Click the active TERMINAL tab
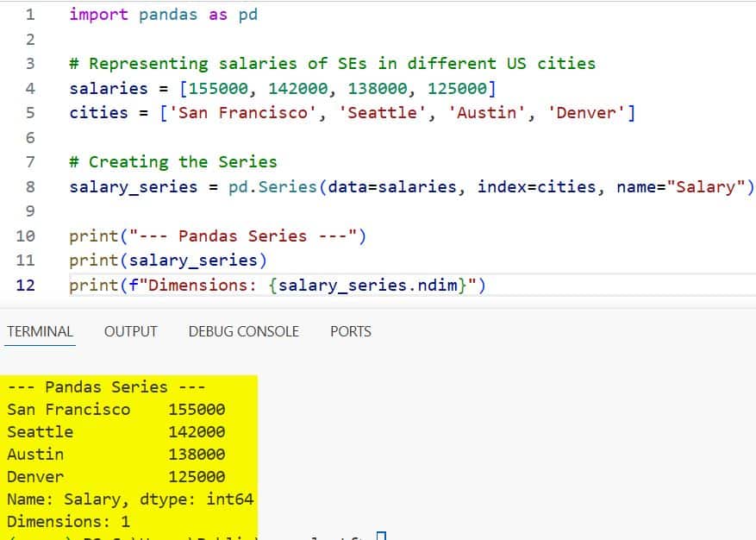This screenshot has height=540, width=756. tap(40, 331)
